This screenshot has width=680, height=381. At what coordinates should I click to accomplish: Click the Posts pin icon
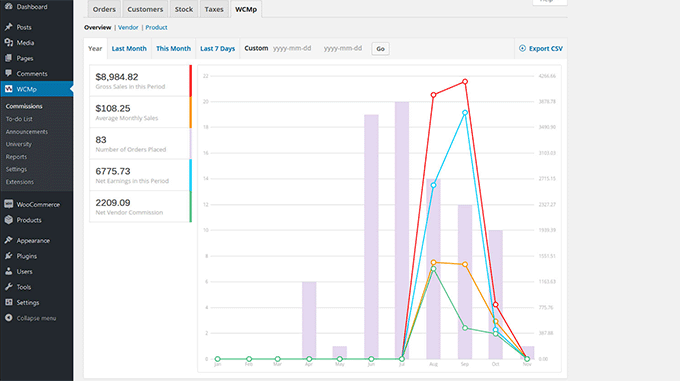click(x=9, y=27)
